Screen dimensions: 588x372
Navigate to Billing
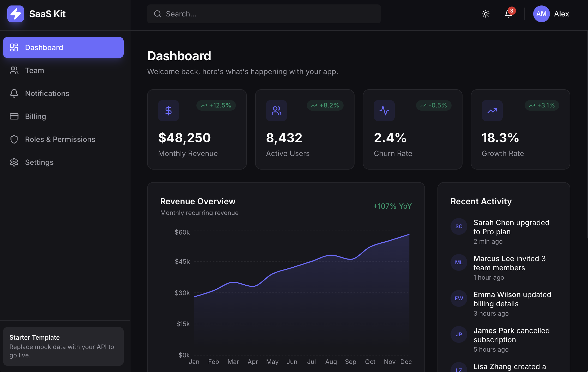[63, 116]
